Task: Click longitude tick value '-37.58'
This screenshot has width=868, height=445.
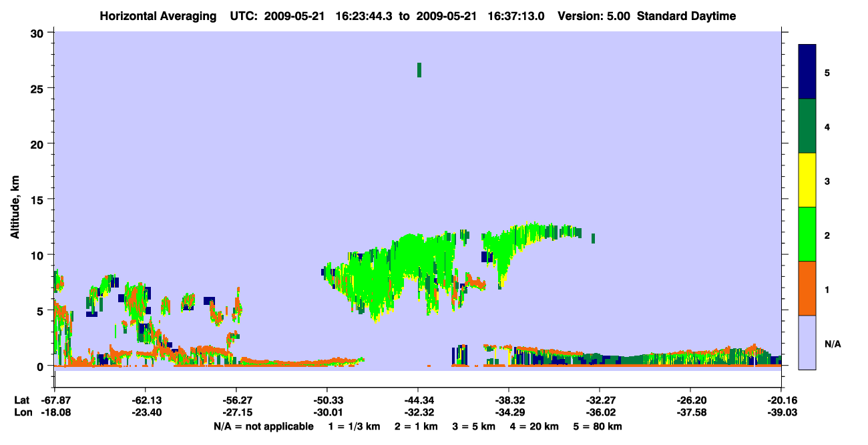Action: pyautogui.click(x=690, y=413)
